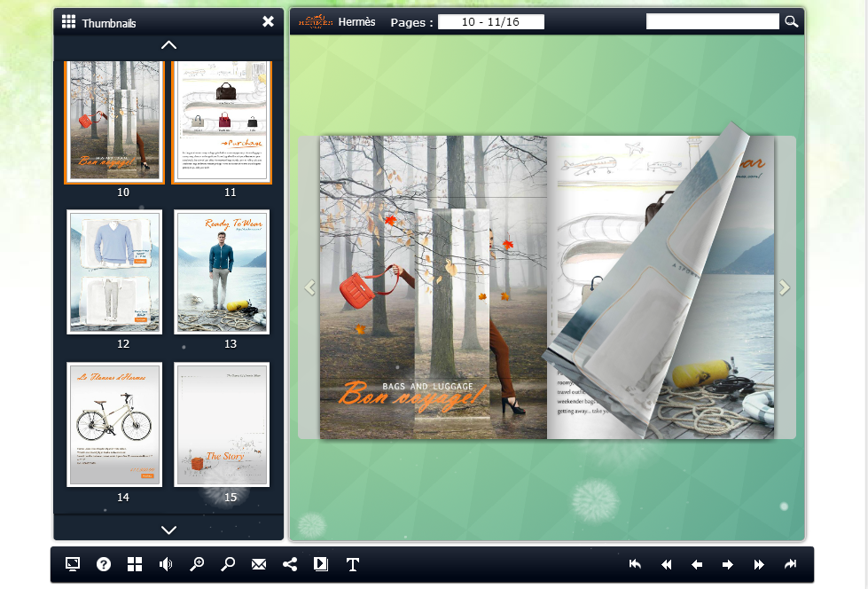Expand the next spread with the right chevron arrow

[x=784, y=287]
